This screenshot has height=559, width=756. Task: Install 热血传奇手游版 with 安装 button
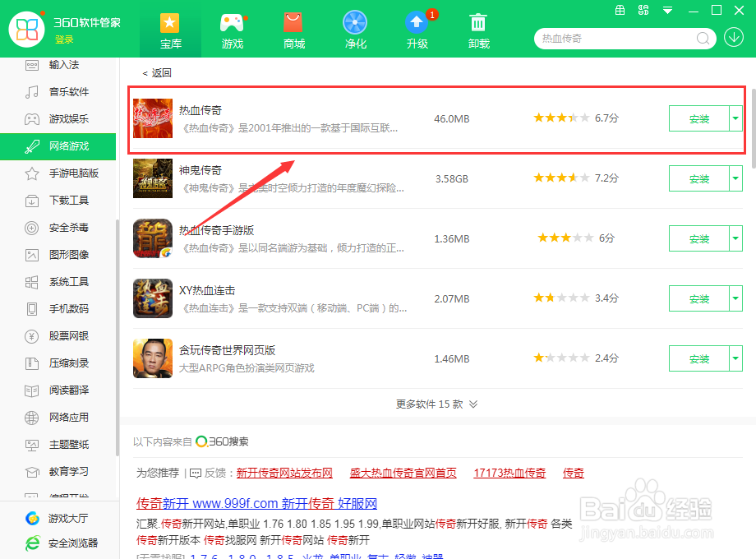pos(698,238)
